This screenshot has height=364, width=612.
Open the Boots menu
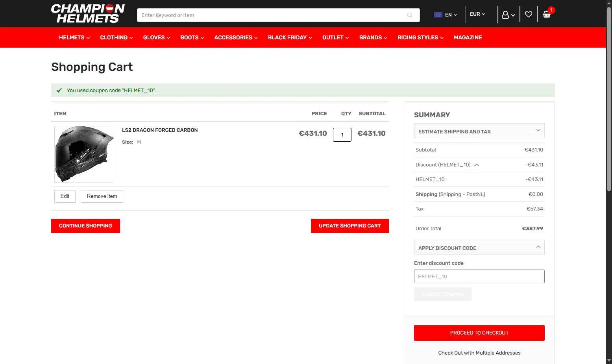click(192, 37)
